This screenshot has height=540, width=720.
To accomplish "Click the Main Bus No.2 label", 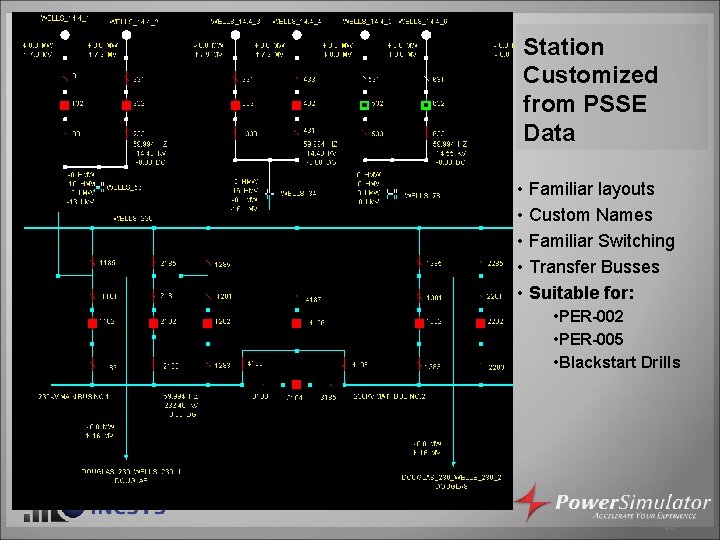I will pyautogui.click(x=389, y=396).
